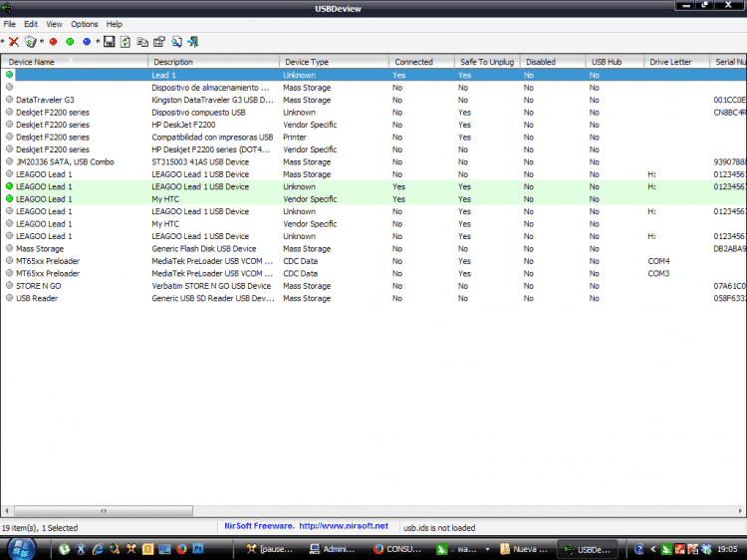747x560 pixels.
Task: Select the 'ST315003 41AS USB Device' row
Action: click(x=373, y=161)
